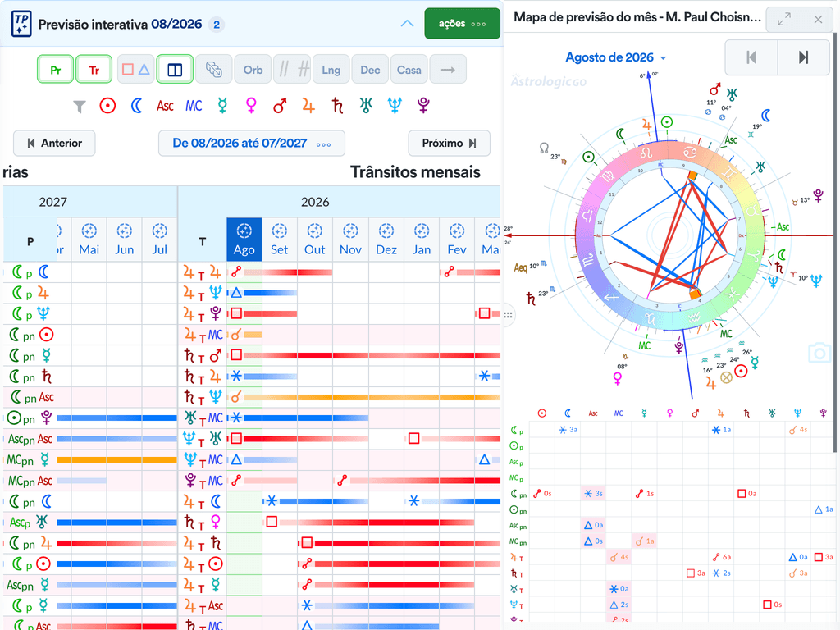The width and height of the screenshot is (840, 630).
Task: Collapse the Previsão interativa panel chevron
Action: [407, 24]
